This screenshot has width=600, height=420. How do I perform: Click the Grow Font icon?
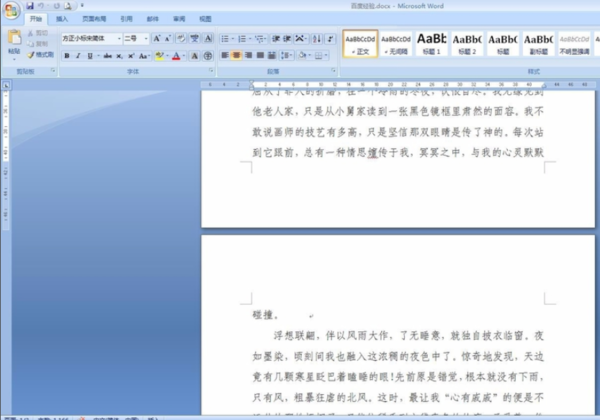pos(157,38)
